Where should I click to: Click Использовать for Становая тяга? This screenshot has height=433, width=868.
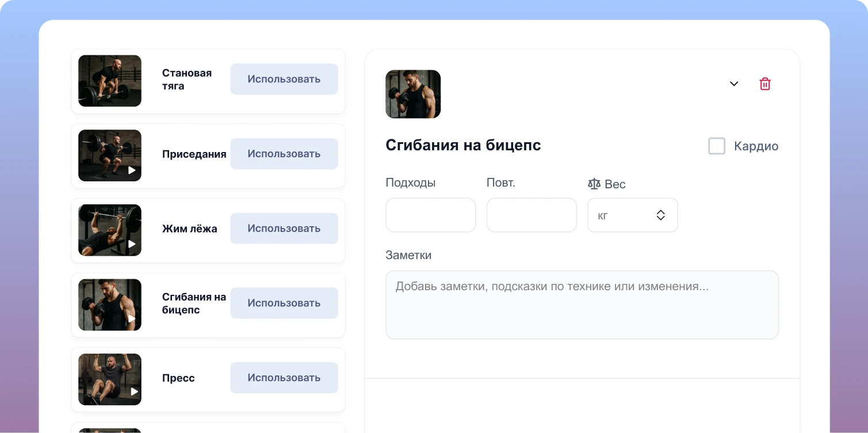tap(284, 79)
